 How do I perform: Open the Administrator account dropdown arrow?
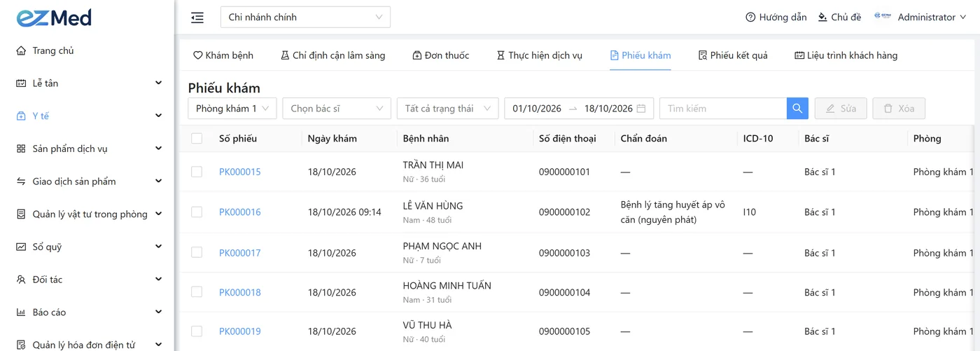(x=964, y=18)
